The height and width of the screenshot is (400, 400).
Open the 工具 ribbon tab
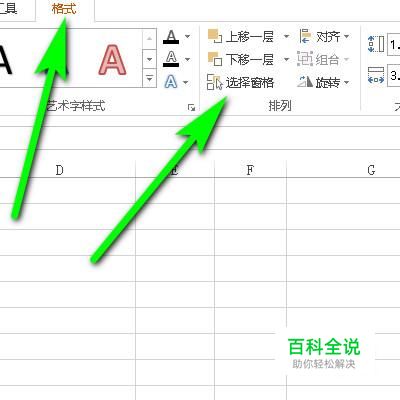click(x=8, y=9)
